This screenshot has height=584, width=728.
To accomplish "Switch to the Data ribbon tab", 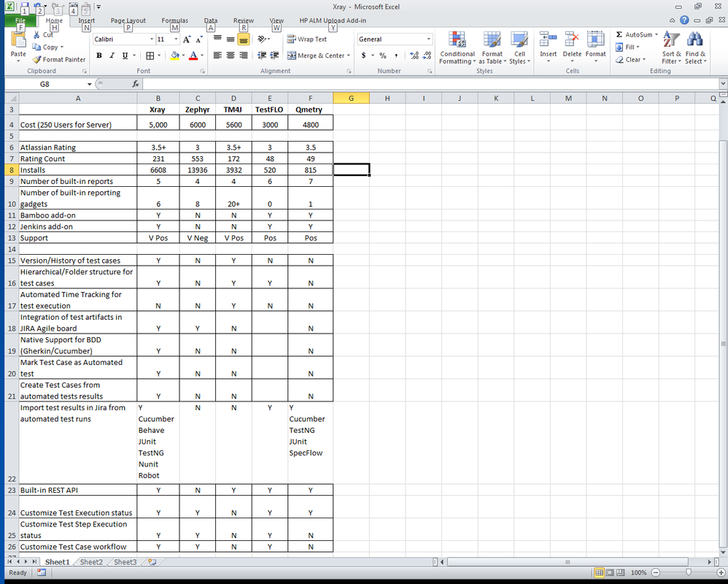I will pos(211,20).
